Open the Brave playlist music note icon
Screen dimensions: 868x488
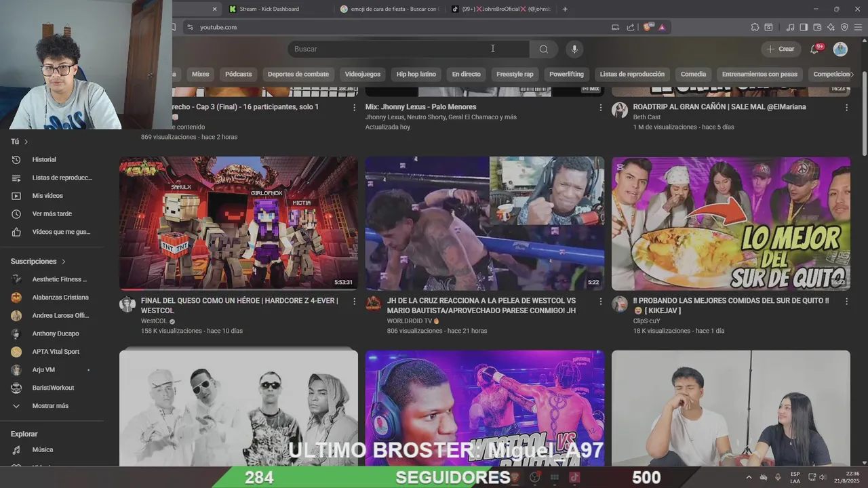[x=790, y=27]
